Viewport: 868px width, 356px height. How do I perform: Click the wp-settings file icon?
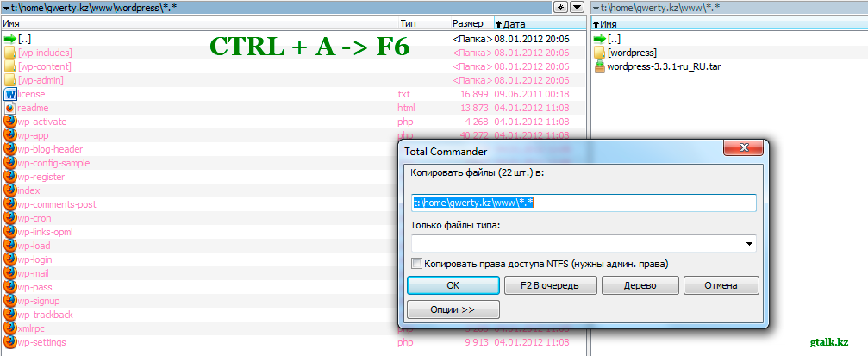(x=10, y=342)
